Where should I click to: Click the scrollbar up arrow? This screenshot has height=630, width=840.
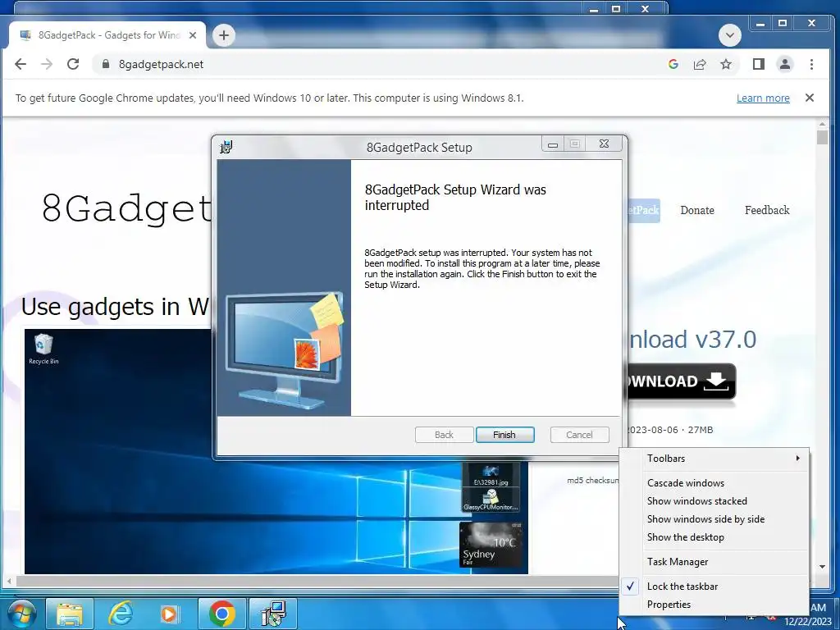822,125
